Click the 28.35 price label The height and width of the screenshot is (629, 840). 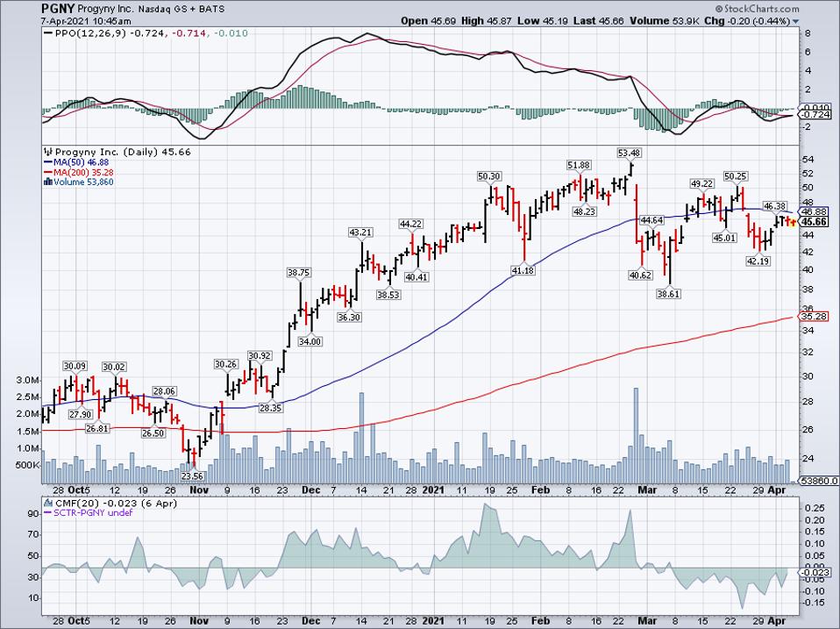click(x=271, y=408)
